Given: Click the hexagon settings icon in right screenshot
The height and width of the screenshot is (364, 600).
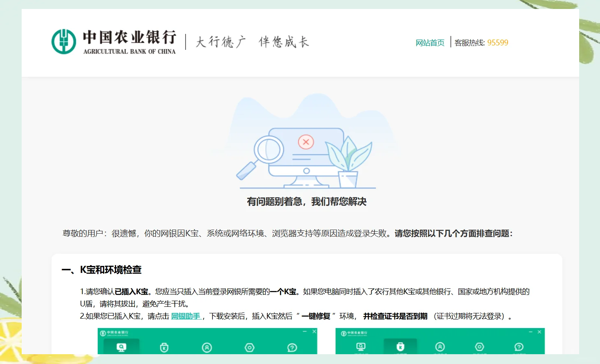Looking at the screenshot, I should click(479, 347).
